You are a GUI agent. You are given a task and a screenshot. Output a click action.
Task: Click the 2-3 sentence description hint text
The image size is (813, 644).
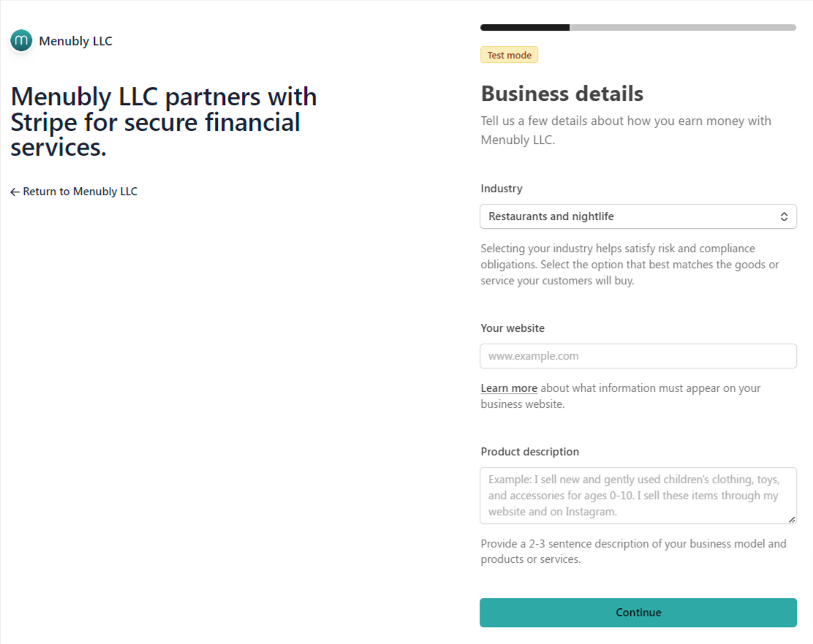tap(633, 551)
